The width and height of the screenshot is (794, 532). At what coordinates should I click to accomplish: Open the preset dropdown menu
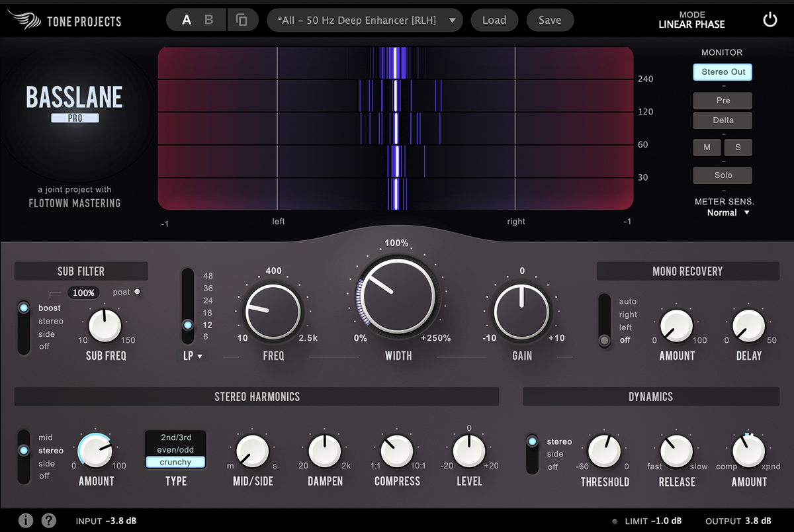(x=365, y=20)
